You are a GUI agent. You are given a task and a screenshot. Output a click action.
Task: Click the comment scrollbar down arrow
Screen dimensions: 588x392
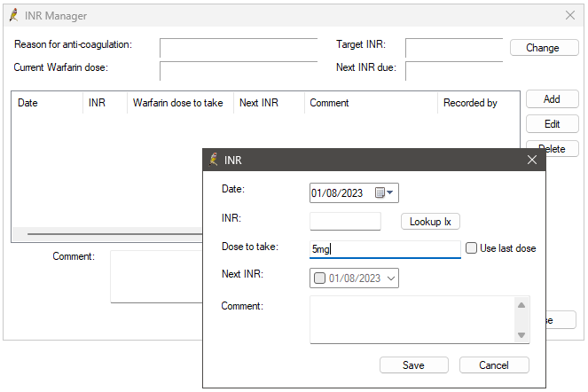click(521, 335)
